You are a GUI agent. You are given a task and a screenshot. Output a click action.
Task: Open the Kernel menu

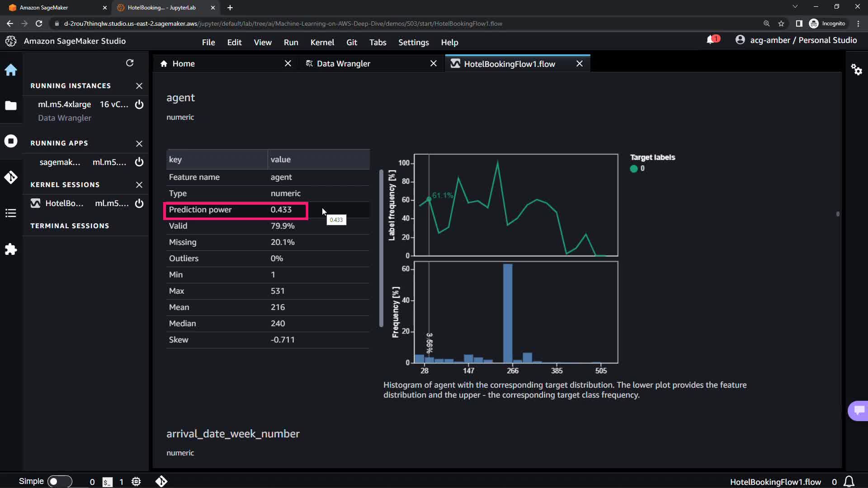pos(322,42)
